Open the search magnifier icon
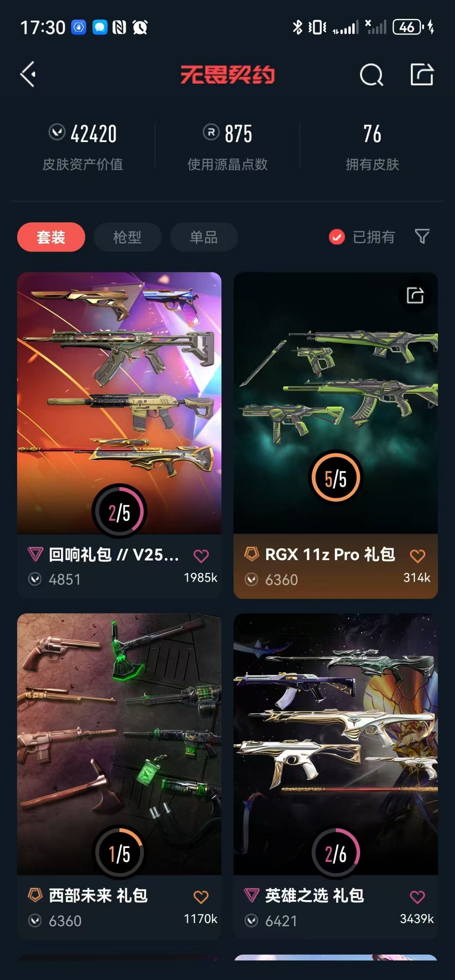455x980 pixels. pyautogui.click(x=371, y=75)
